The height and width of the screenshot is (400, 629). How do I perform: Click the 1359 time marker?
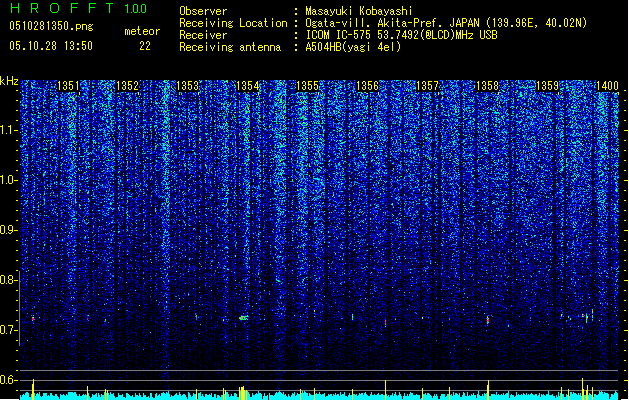(547, 86)
